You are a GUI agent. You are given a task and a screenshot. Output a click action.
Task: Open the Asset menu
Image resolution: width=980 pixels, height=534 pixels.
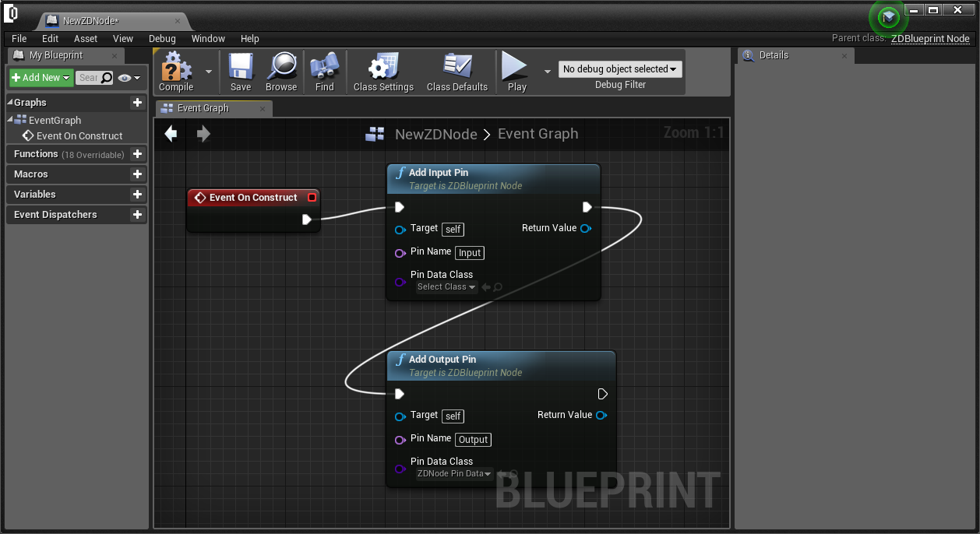(86, 38)
